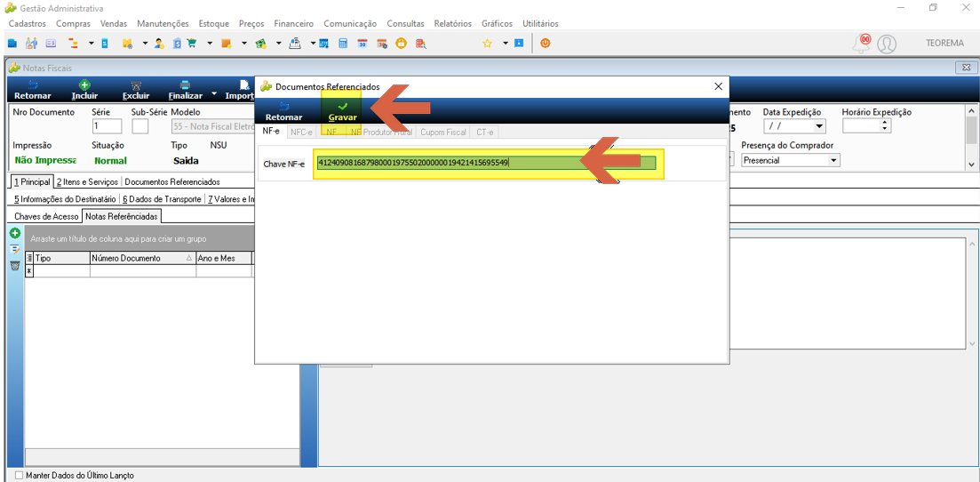Click the red spreadsheet search icon

pyautogui.click(x=420, y=44)
